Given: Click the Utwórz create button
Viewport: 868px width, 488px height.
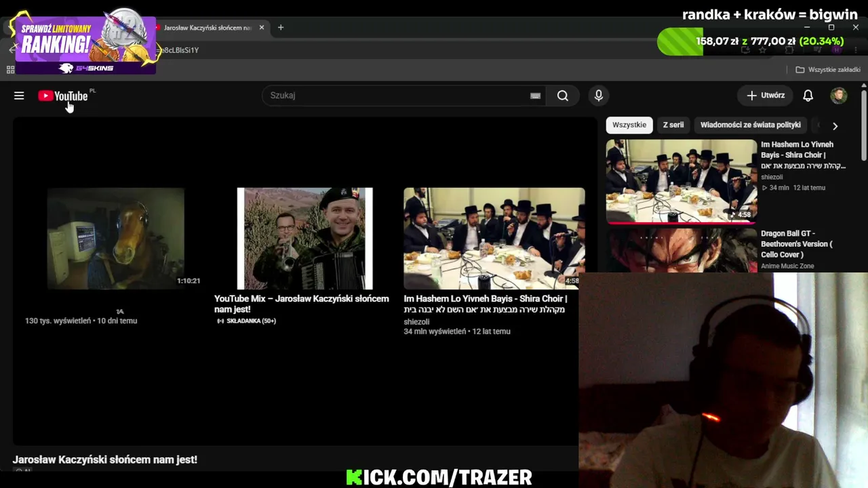Looking at the screenshot, I should [766, 96].
